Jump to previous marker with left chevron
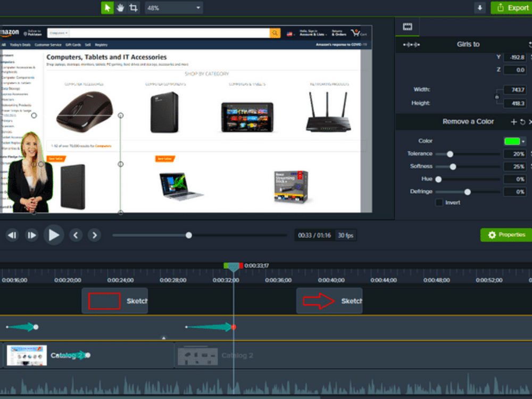 click(76, 235)
